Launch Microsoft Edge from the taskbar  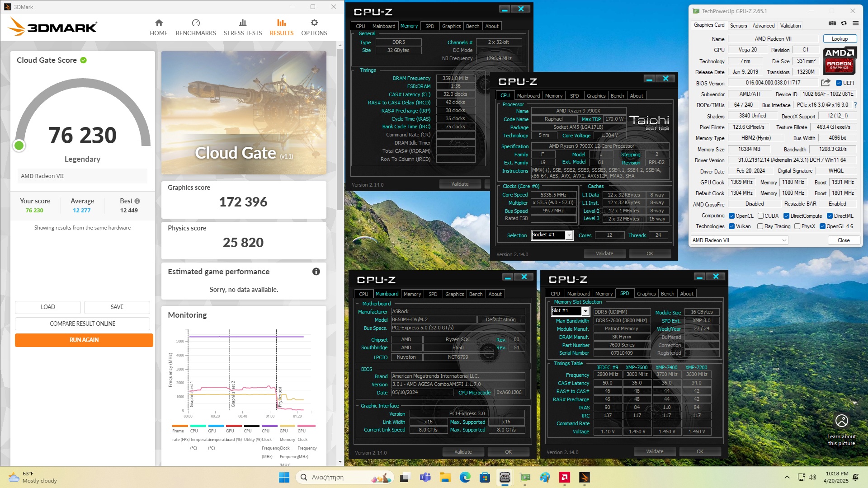tap(465, 477)
